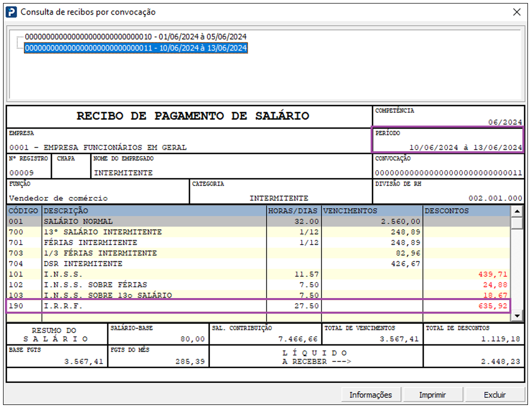Click the registro number 00009
The image size is (532, 408).
[x=21, y=173]
